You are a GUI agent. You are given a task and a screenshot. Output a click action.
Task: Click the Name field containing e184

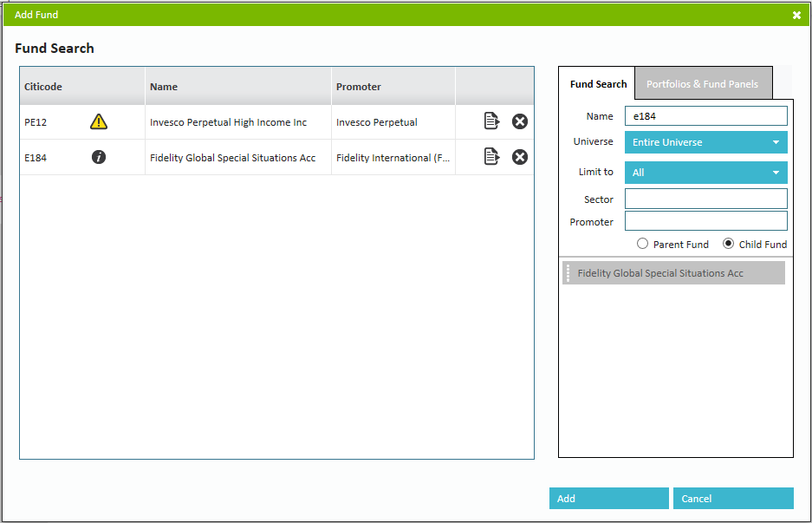[705, 116]
